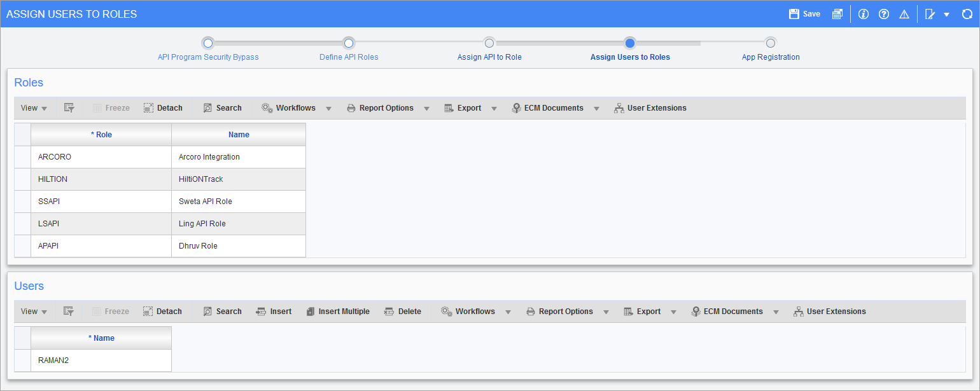This screenshot has width=980, height=391.
Task: Sort by Role column header
Action: point(101,135)
